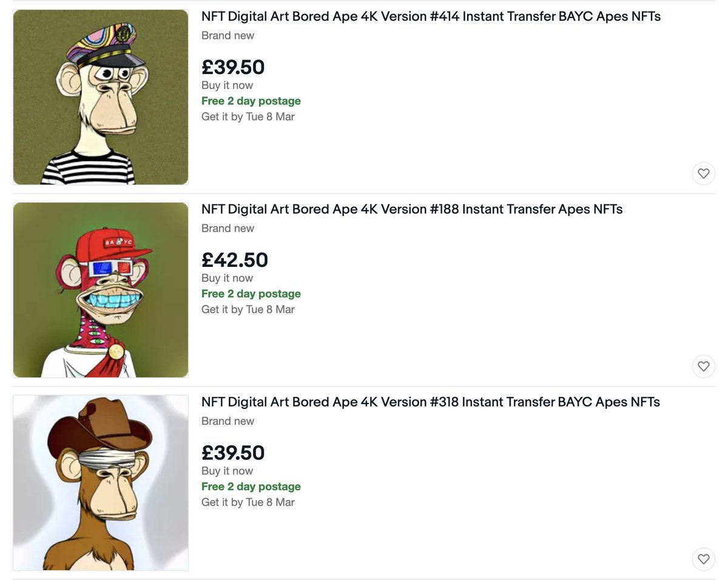Save Bored Ape #318 with heart icon
The height and width of the screenshot is (580, 728).
703,559
